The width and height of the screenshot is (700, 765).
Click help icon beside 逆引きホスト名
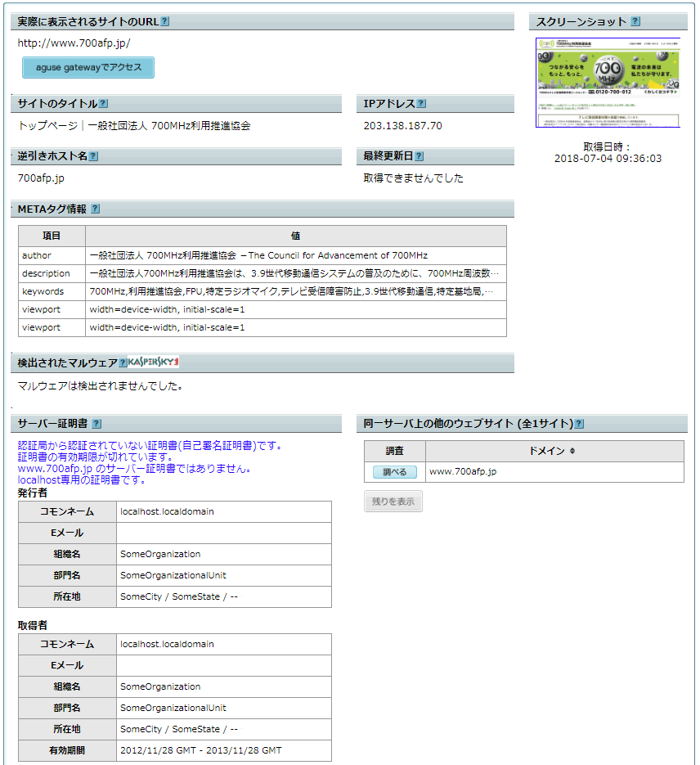point(93,156)
